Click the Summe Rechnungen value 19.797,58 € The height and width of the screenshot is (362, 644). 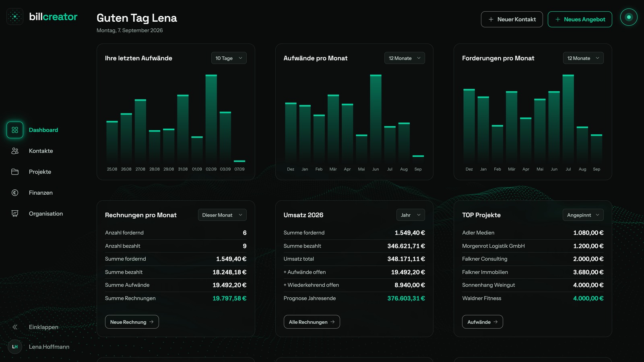[x=229, y=298]
